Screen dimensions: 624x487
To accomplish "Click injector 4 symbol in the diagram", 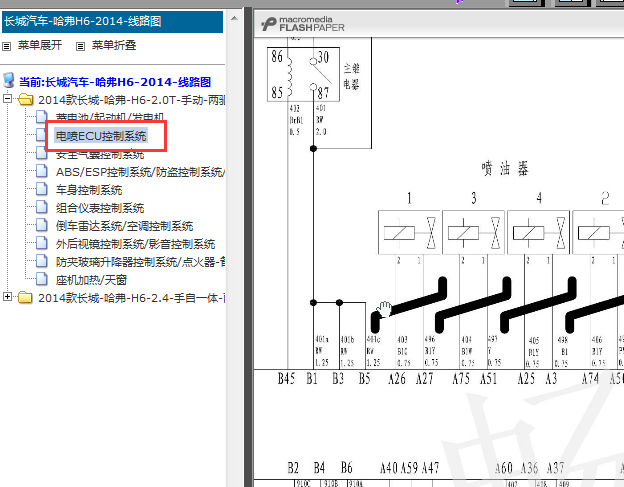I will coord(538,232).
